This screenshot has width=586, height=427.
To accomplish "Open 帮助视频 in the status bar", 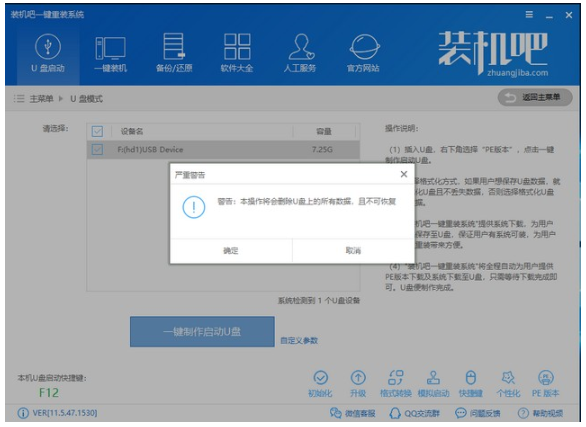I will coord(540,413).
